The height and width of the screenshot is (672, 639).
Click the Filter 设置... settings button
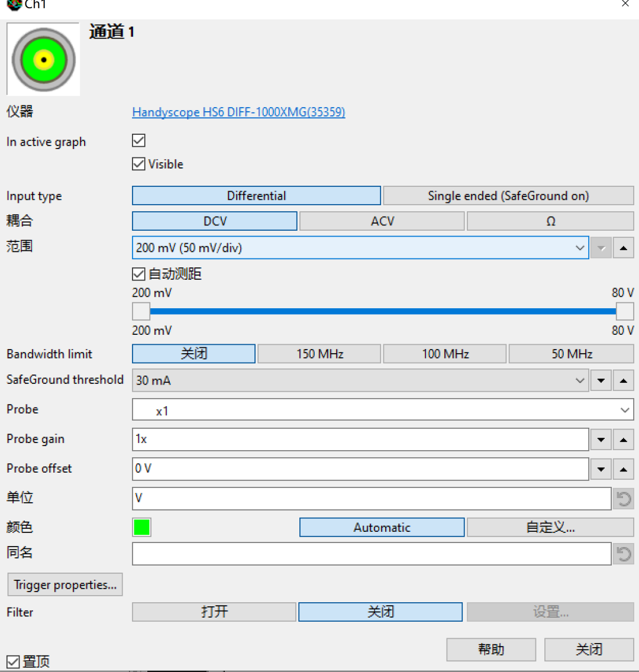click(x=550, y=612)
